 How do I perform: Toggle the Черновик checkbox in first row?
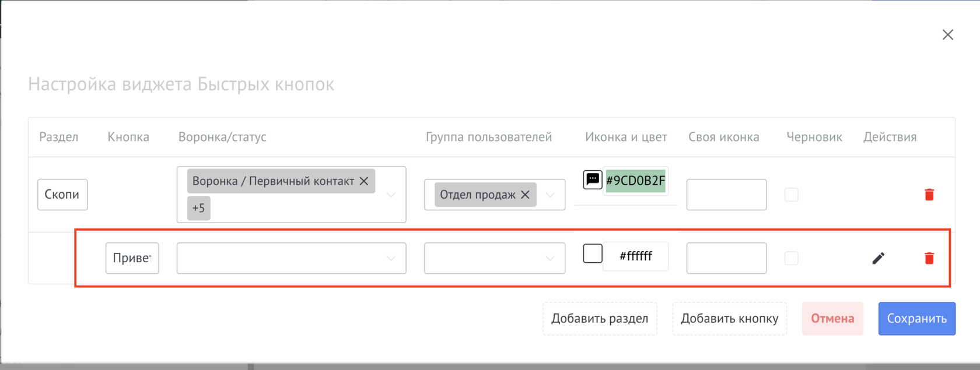point(791,195)
